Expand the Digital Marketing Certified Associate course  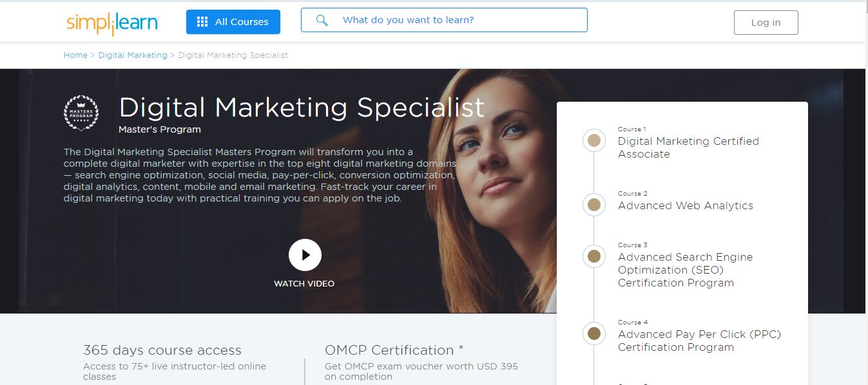click(688, 147)
